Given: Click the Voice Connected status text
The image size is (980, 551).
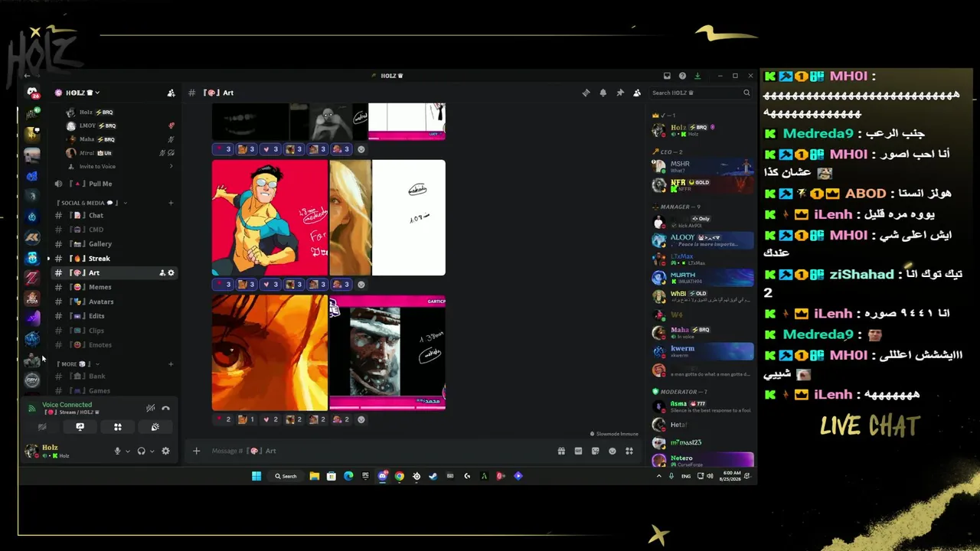Looking at the screenshot, I should 67,405.
